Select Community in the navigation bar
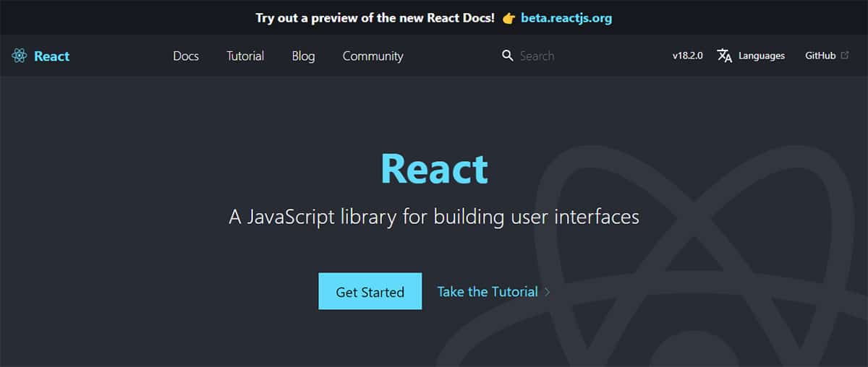 (x=373, y=56)
